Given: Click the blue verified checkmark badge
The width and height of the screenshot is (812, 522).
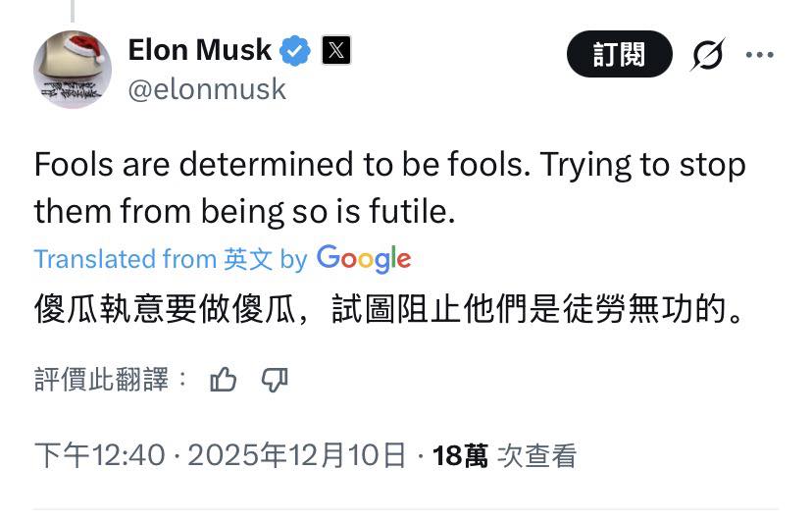Looking at the screenshot, I should (x=297, y=49).
